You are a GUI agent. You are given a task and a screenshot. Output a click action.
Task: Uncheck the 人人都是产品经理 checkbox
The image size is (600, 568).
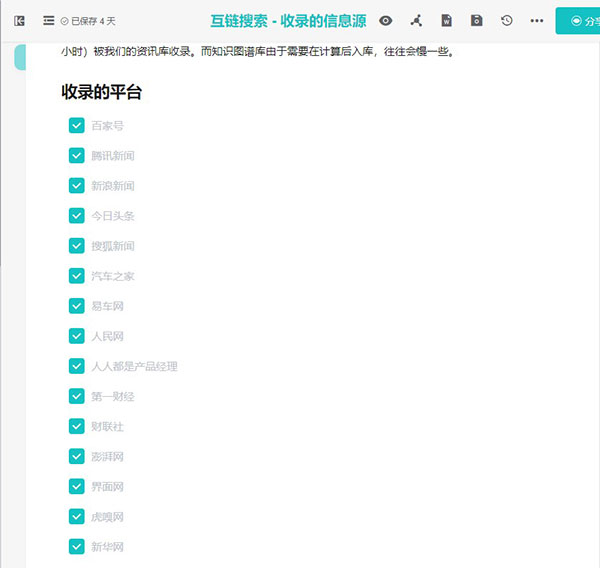click(76, 366)
